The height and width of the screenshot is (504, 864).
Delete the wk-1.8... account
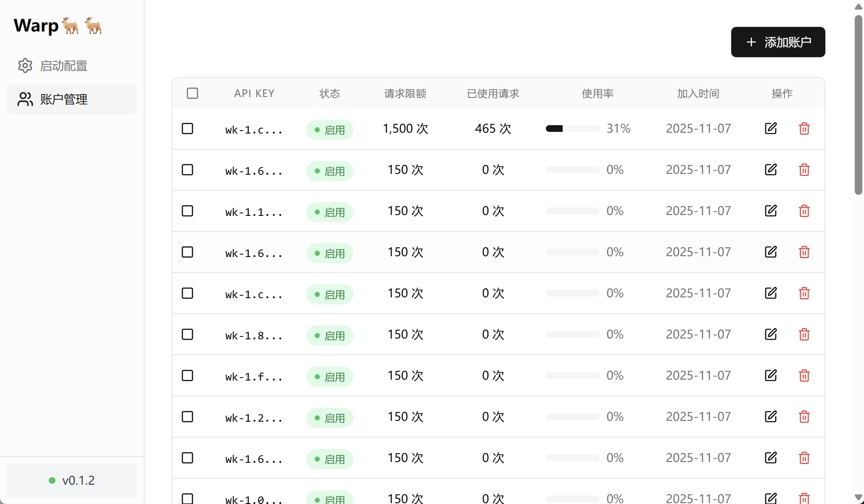point(804,334)
